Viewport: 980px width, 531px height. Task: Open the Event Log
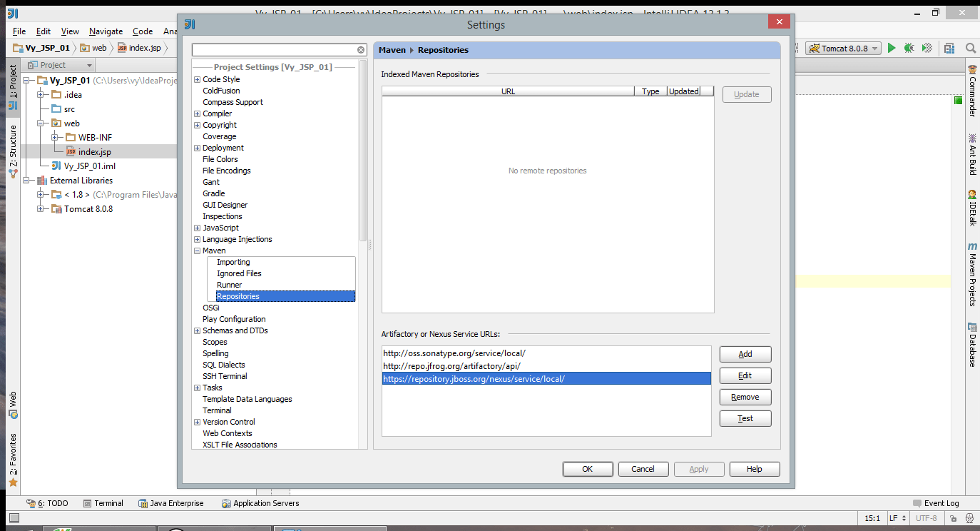coord(936,503)
